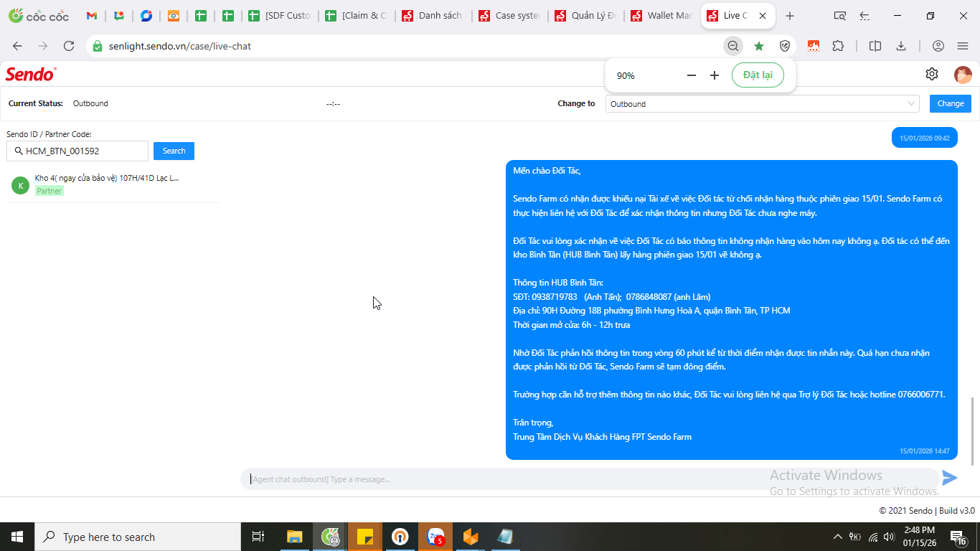Click the address bar URL
This screenshot has height=551, width=980.
pos(180,46)
